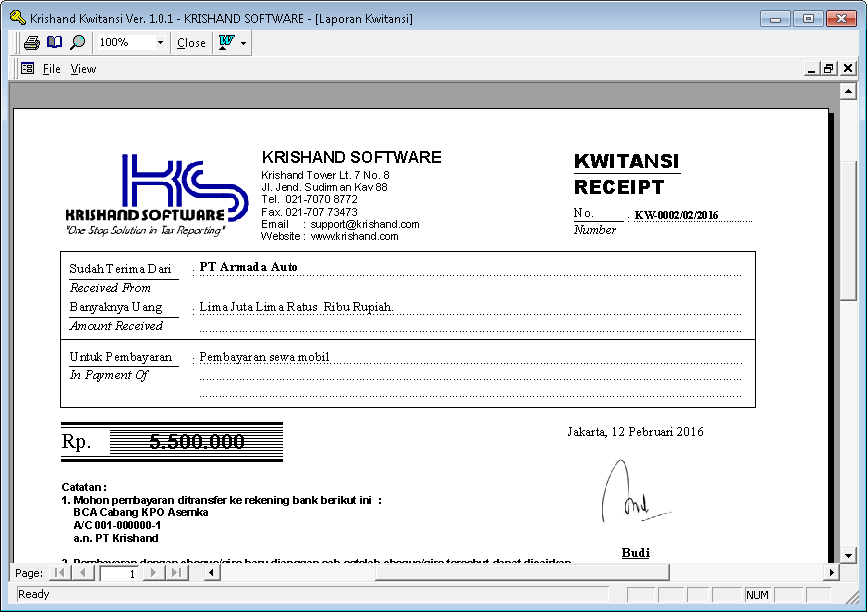This screenshot has height=612, width=867.
Task: Click the Fax. 021-707 73473 line
Action: [x=310, y=212]
